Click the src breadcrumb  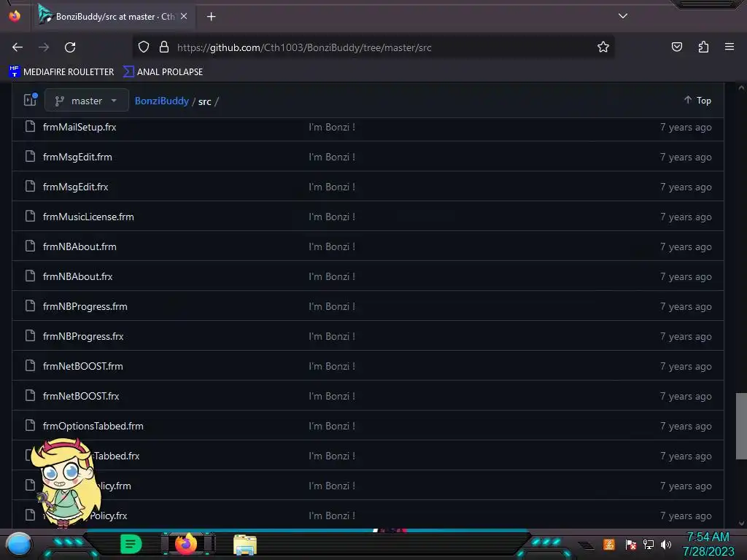pyautogui.click(x=204, y=101)
